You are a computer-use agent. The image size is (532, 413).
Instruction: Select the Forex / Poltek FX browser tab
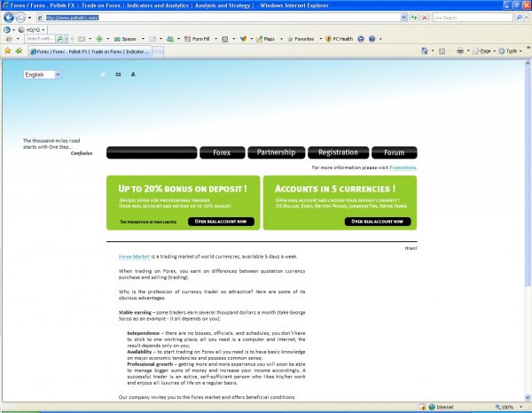(90, 51)
